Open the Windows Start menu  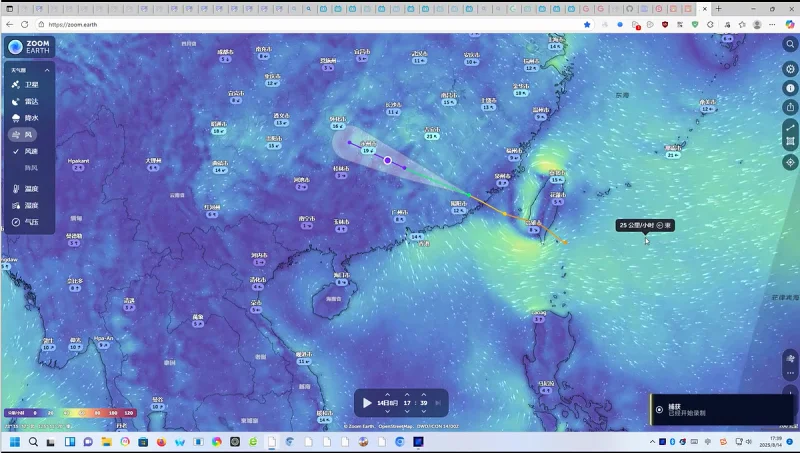pos(15,441)
